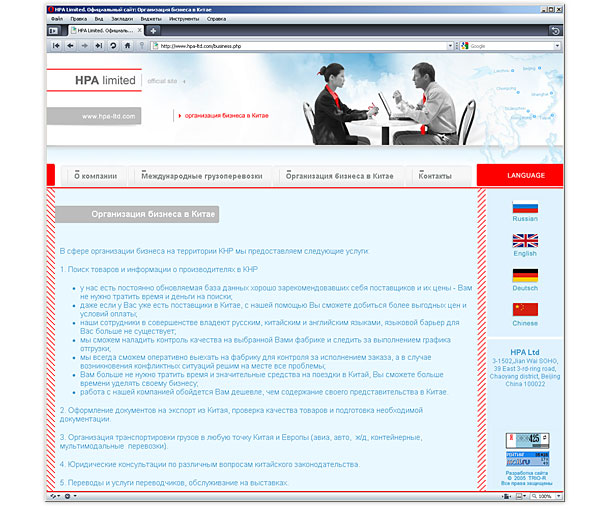
Task: Open the Правка menu
Action: click(79, 19)
